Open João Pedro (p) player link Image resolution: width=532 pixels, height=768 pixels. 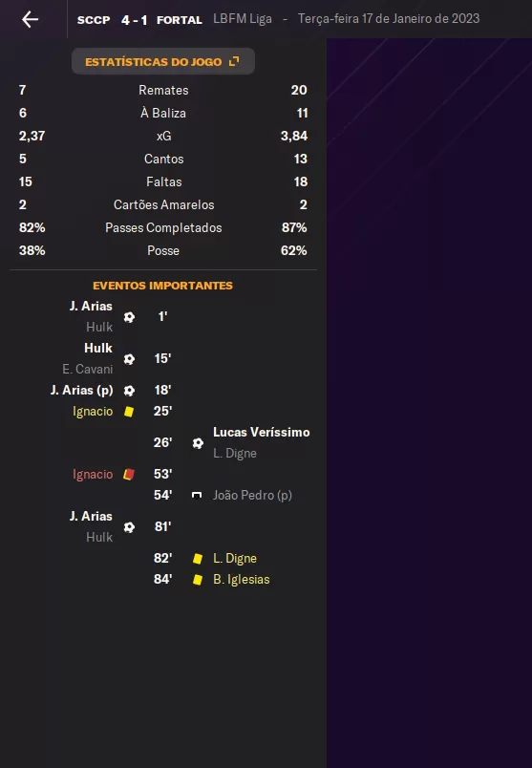click(x=252, y=495)
